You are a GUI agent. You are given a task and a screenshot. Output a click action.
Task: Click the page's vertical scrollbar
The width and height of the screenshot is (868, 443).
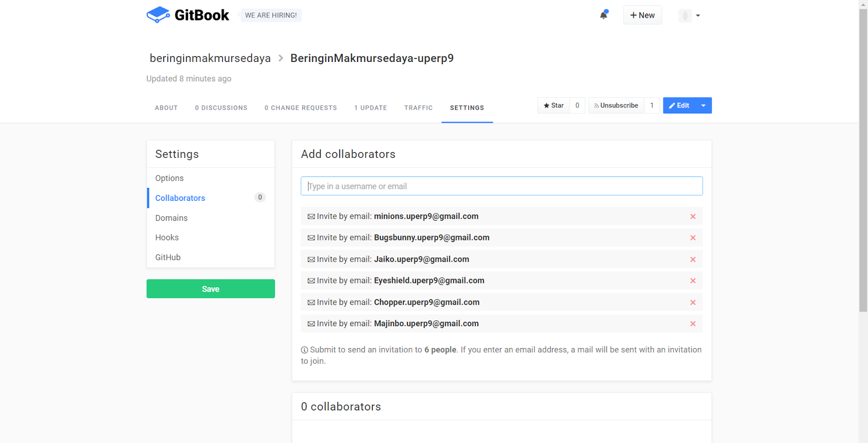pos(863,163)
